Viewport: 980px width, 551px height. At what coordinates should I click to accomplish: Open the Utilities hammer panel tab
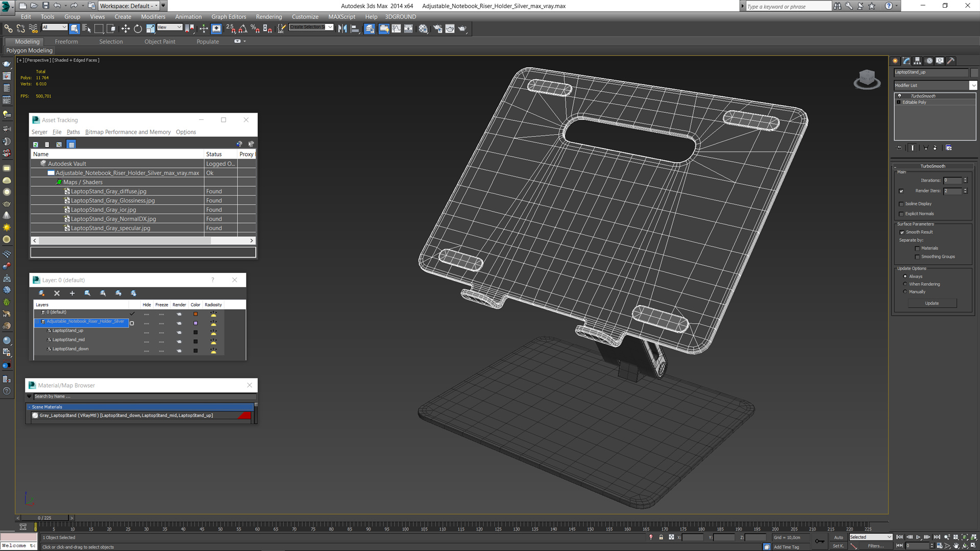[x=951, y=61]
